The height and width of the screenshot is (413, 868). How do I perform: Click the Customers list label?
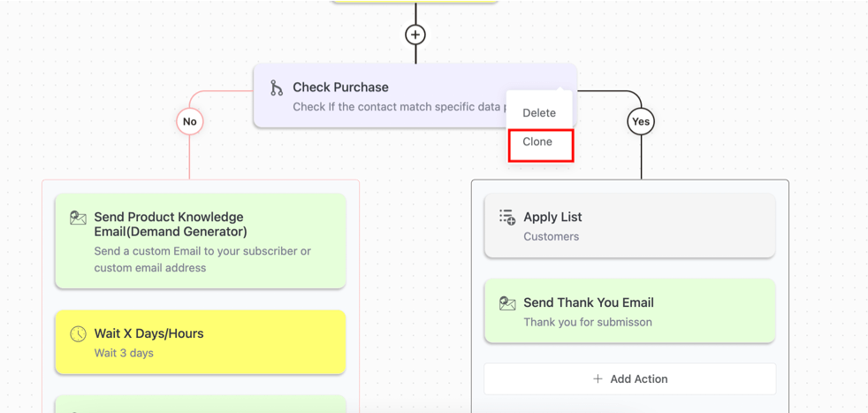(551, 236)
